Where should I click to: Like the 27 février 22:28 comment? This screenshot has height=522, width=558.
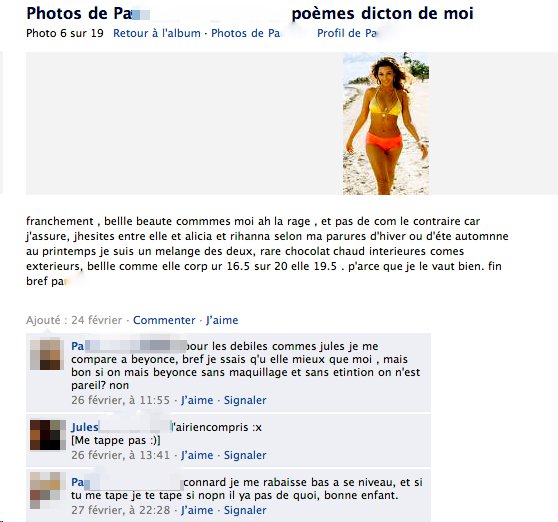(197, 510)
